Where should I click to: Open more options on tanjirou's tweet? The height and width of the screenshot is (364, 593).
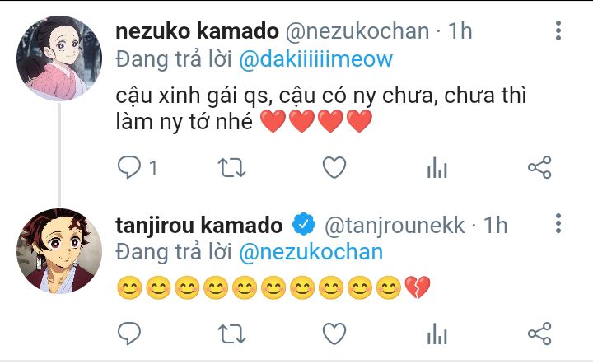point(558,225)
